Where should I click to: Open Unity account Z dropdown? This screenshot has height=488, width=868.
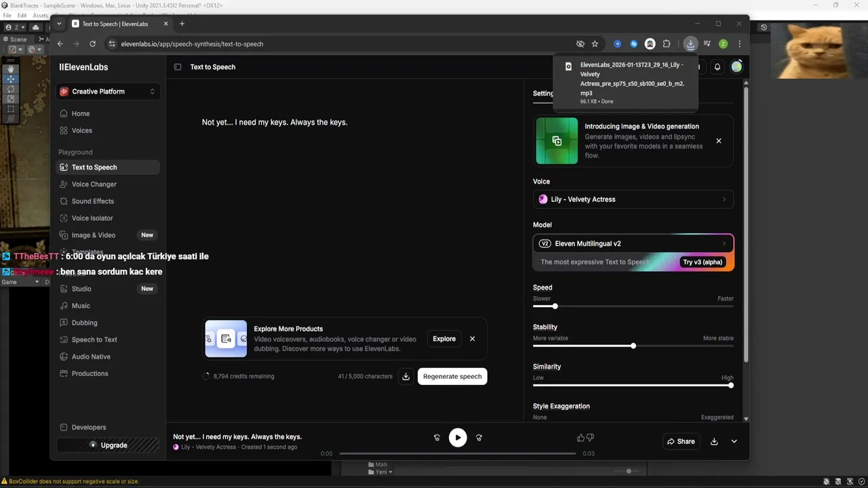[15, 27]
